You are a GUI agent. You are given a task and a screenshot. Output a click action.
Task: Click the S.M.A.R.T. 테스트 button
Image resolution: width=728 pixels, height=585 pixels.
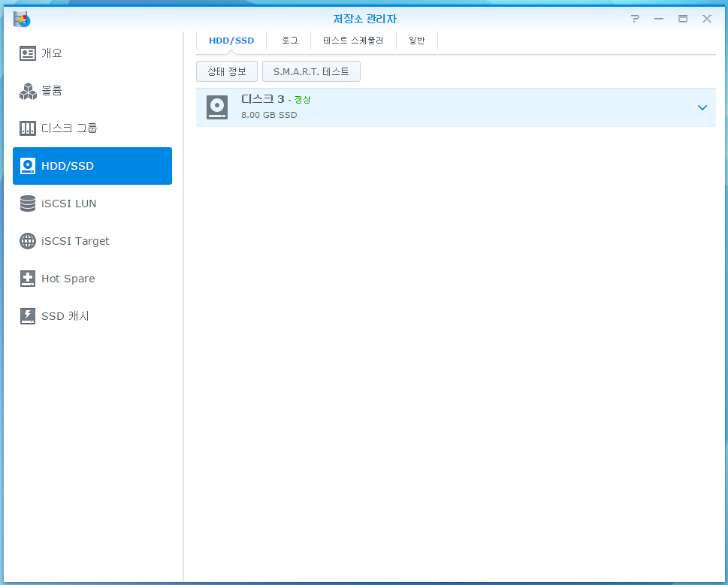[x=311, y=71]
